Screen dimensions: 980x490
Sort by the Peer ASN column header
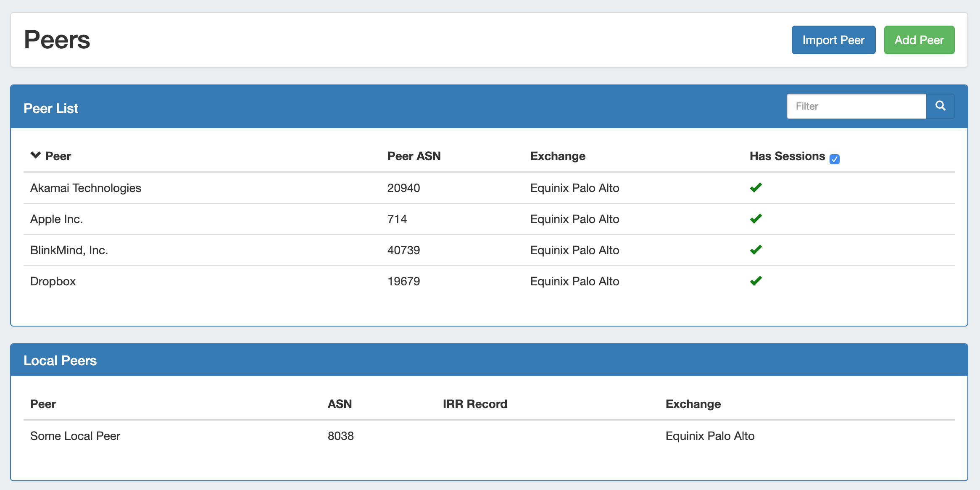tap(414, 156)
